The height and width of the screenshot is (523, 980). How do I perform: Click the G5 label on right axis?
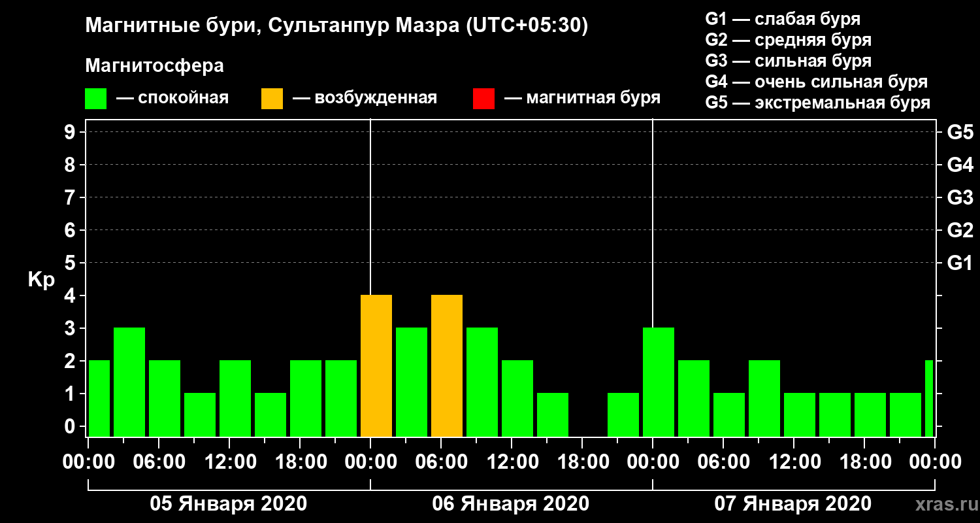(x=960, y=132)
